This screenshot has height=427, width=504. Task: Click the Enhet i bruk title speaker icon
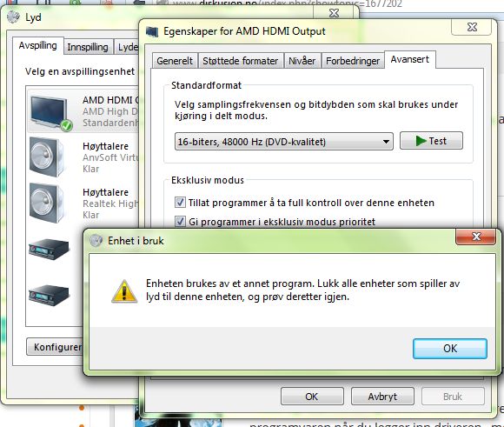pyautogui.click(x=96, y=240)
